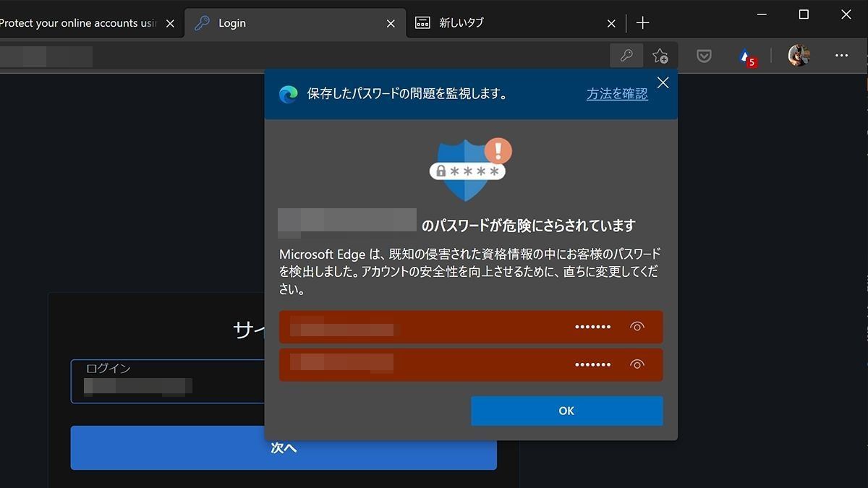Add page to favorites with star icon
The image size is (868, 488).
660,56
